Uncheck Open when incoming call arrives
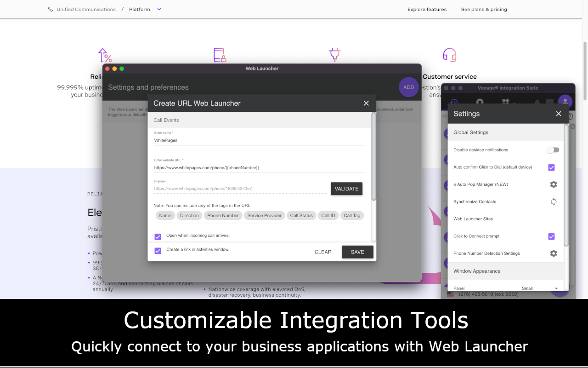This screenshot has width=588, height=368. pos(158,236)
